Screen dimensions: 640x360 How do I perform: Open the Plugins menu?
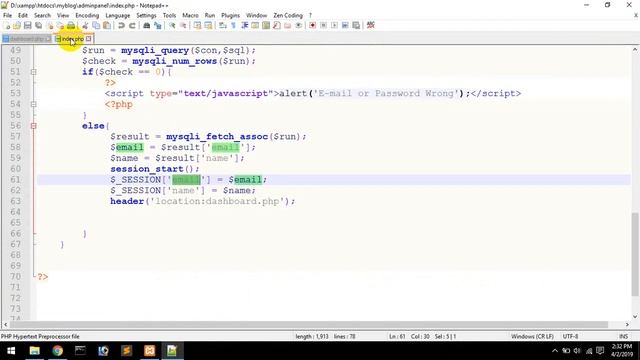[230, 15]
